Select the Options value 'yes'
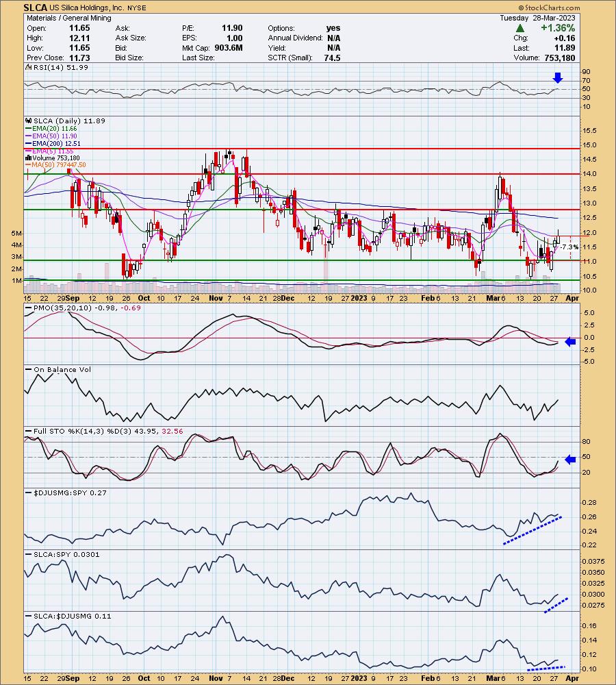 tap(333, 28)
